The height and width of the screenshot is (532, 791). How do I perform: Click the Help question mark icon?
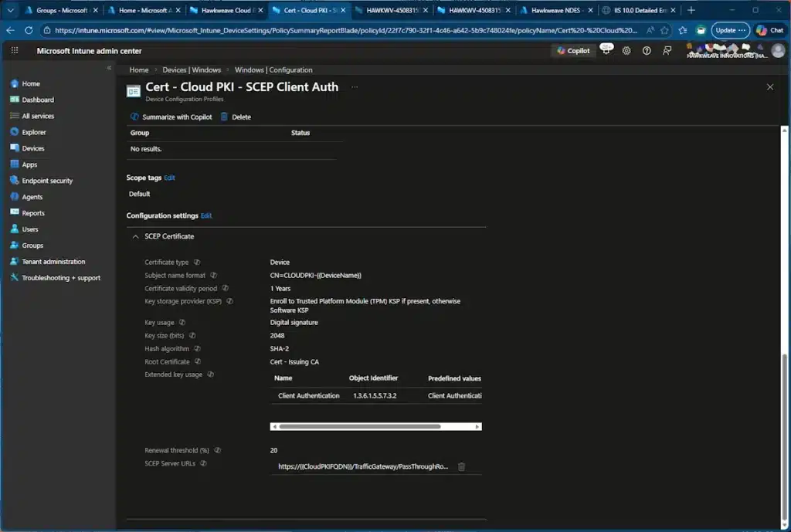click(x=647, y=51)
